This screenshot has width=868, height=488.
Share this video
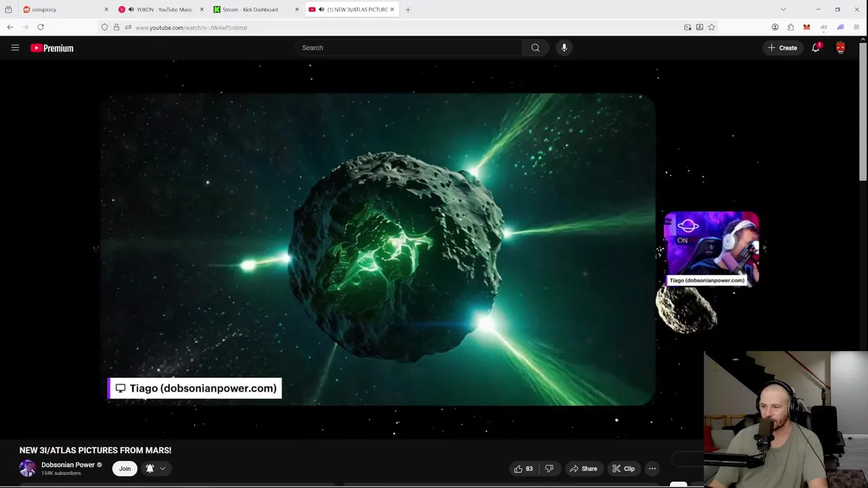(583, 468)
